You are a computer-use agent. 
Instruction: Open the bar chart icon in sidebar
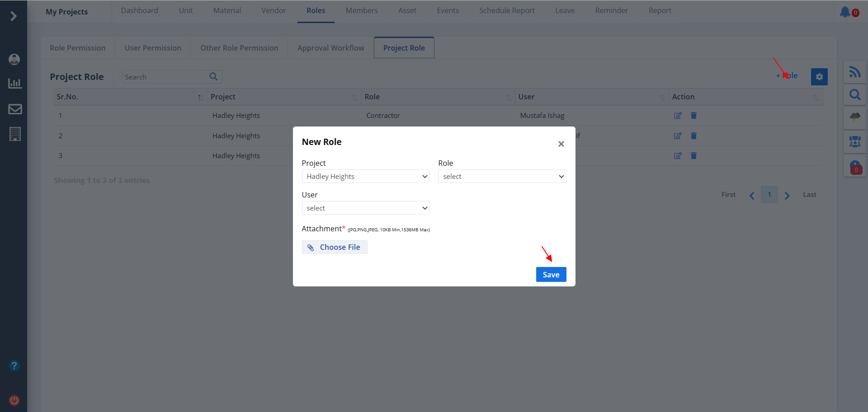tap(15, 84)
